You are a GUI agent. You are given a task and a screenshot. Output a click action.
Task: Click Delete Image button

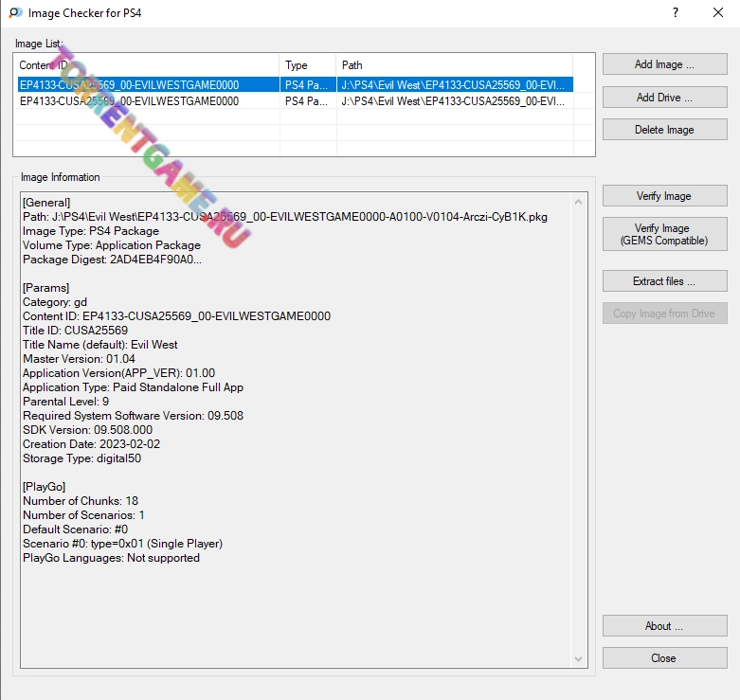pos(664,130)
